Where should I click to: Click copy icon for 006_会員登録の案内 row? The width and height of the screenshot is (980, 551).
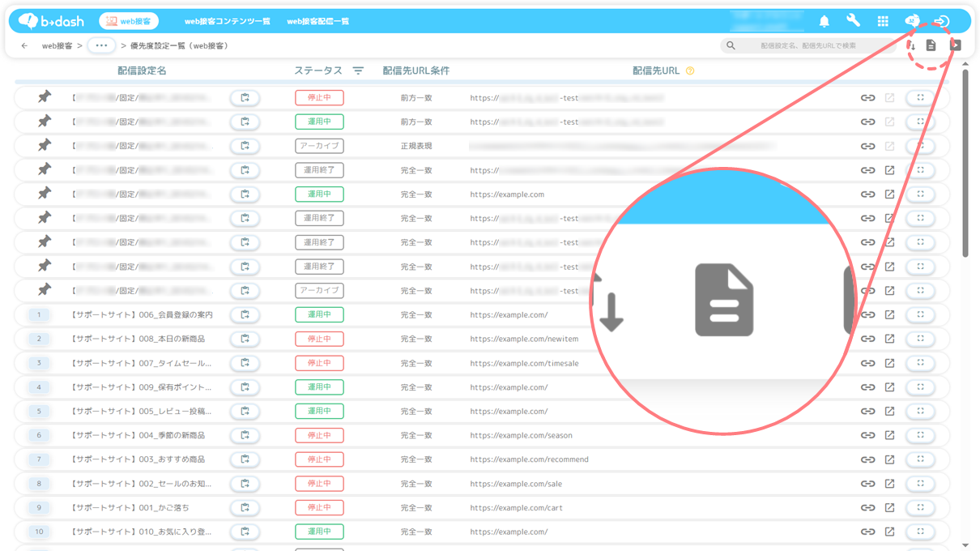[245, 314]
